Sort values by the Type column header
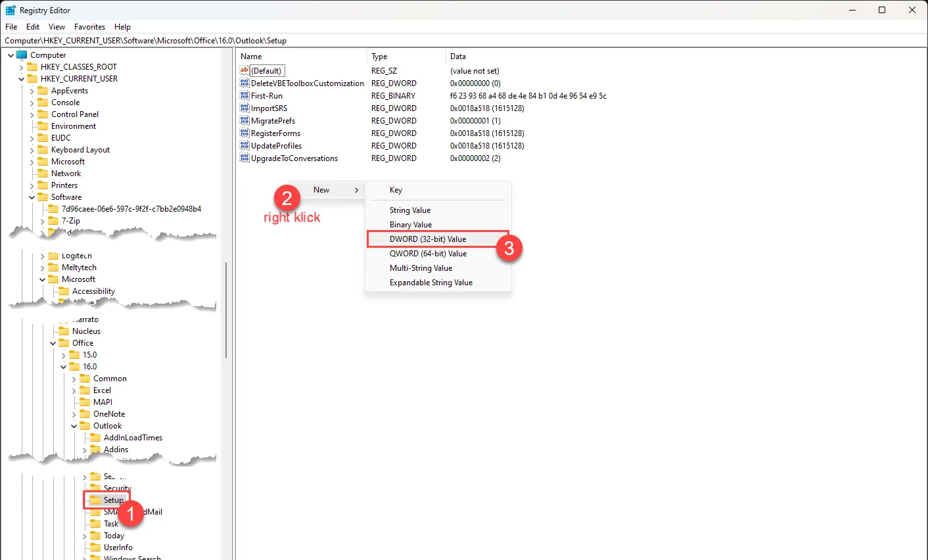 (406, 57)
